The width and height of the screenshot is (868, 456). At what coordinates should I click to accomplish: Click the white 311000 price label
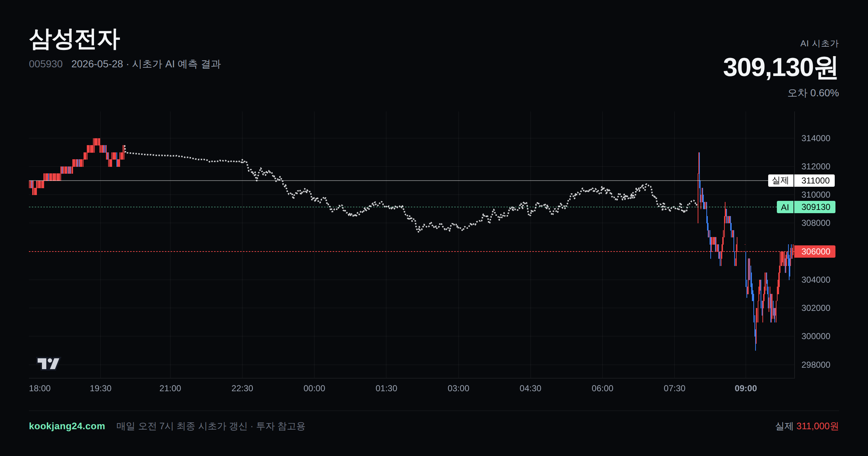[814, 181]
